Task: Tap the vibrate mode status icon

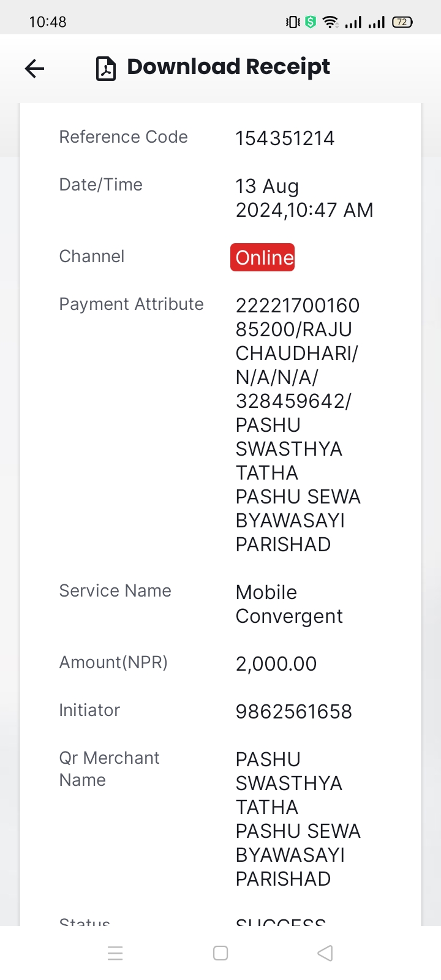Action: (x=293, y=22)
